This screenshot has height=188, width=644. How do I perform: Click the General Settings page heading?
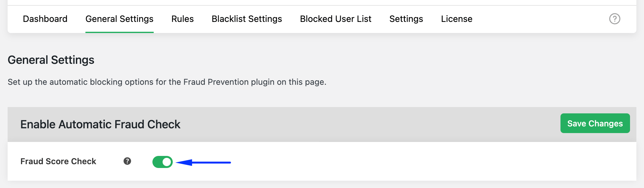pos(51,60)
